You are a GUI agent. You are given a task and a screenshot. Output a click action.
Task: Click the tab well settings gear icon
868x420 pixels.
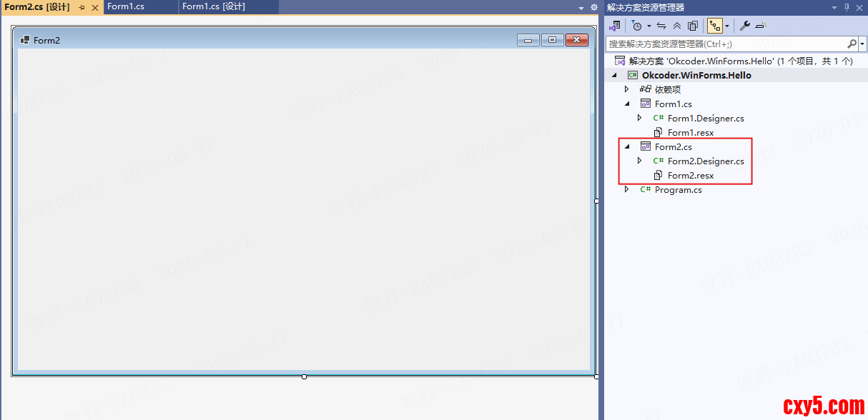coord(593,7)
